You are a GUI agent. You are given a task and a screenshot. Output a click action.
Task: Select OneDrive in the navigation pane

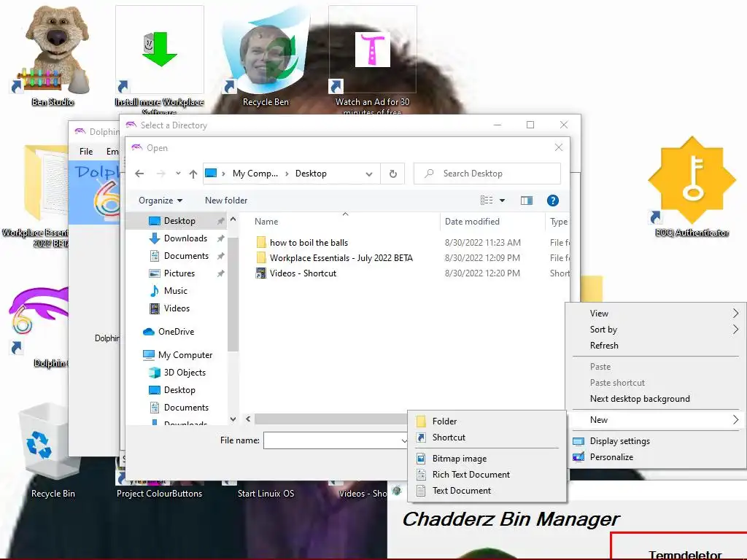tap(176, 332)
